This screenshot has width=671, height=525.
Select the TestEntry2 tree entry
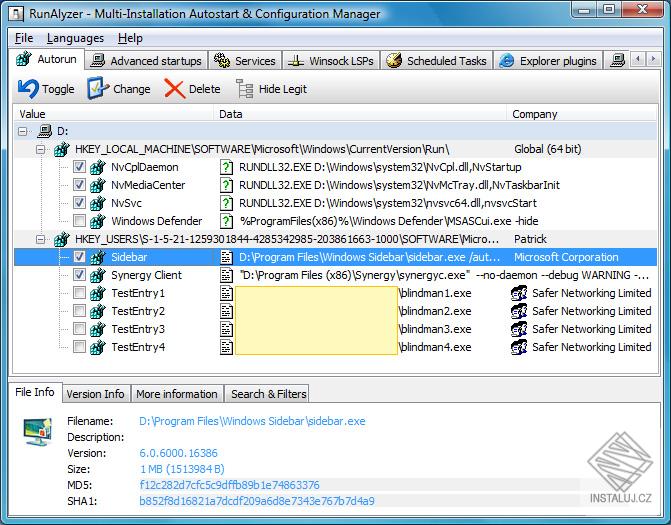[138, 311]
